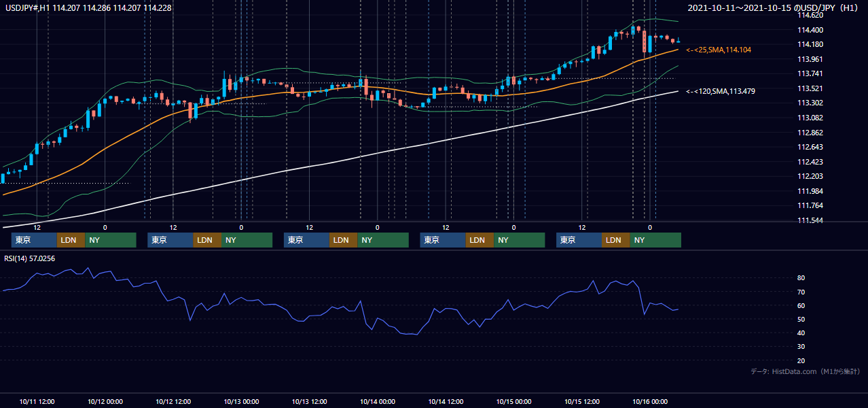This screenshot has height=408, width=868.
Task: Select the 113.082 price axis label
Action: [x=810, y=118]
